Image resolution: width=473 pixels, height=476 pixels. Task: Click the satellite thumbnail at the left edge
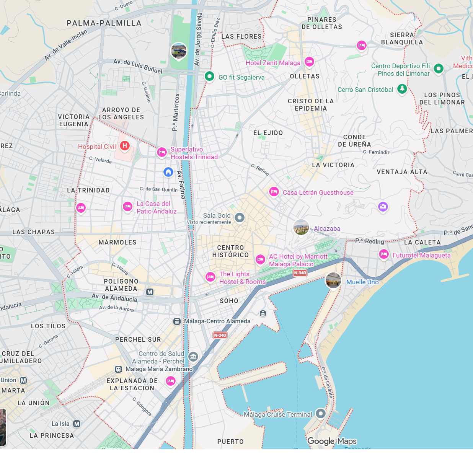pyautogui.click(x=3, y=427)
